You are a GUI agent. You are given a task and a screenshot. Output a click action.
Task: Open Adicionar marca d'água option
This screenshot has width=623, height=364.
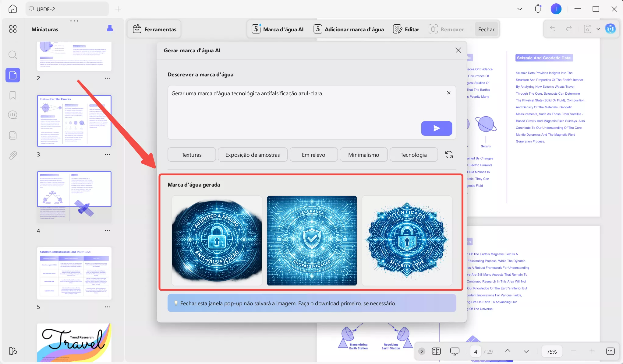click(349, 29)
